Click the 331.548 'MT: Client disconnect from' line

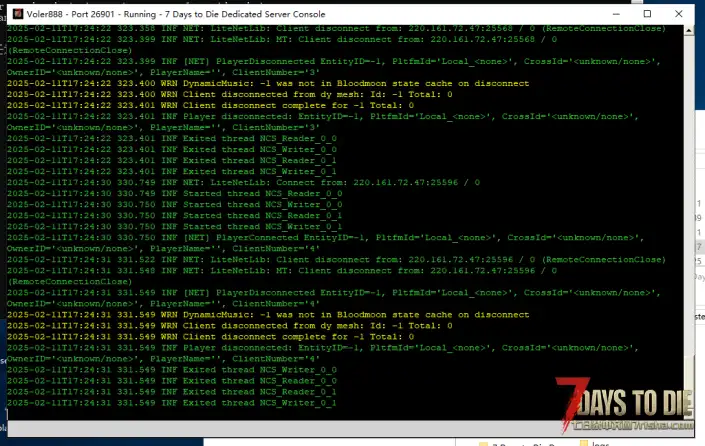pyautogui.click(x=282, y=276)
